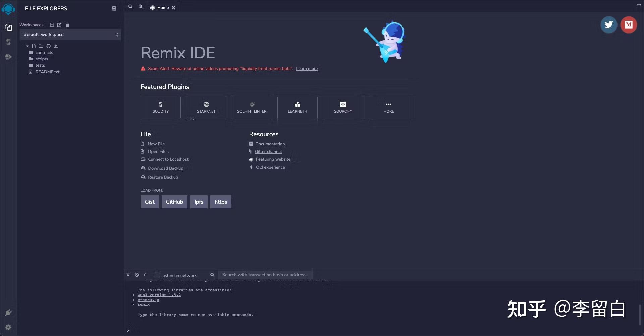644x336 pixels.
Task: Create a new workspace with plus icon
Action: [x=52, y=25]
